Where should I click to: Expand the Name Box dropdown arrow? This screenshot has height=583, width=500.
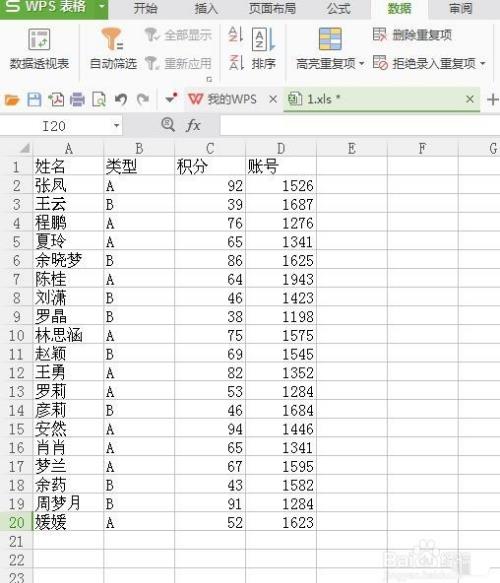pyautogui.click(x=116, y=126)
